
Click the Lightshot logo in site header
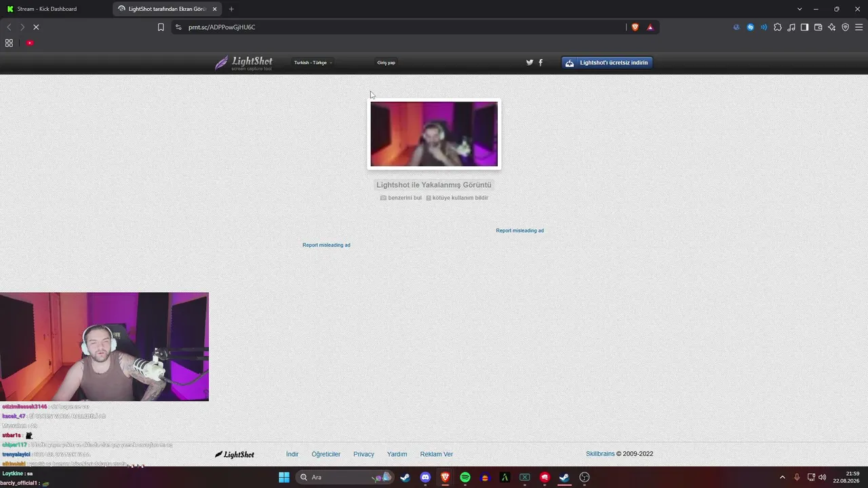244,63
